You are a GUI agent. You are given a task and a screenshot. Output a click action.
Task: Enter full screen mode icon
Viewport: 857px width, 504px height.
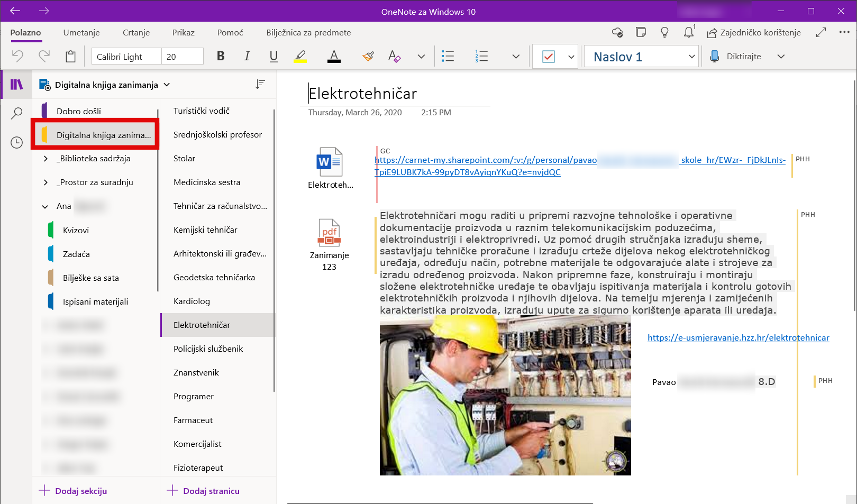coord(820,32)
